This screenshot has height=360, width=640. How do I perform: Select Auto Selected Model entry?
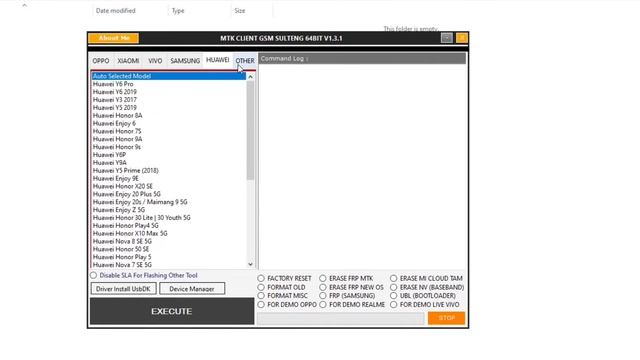tap(169, 76)
